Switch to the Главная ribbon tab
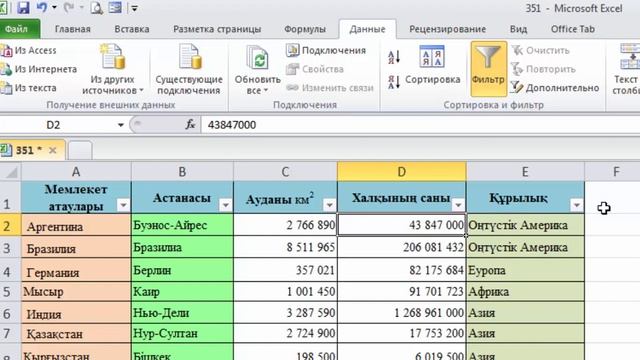640x360 pixels. pos(73,29)
